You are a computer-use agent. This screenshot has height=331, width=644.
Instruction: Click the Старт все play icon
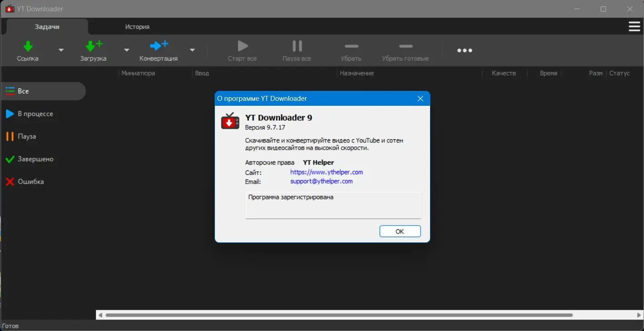click(243, 46)
